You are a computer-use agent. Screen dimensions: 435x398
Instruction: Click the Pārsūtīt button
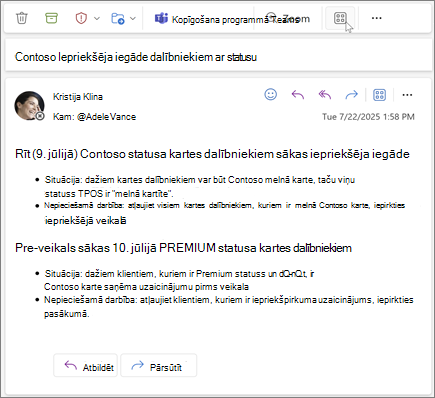pos(158,366)
